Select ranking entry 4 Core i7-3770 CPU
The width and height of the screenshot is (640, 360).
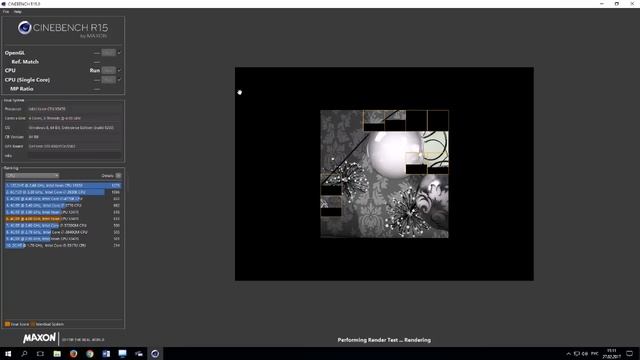pyautogui.click(x=63, y=205)
